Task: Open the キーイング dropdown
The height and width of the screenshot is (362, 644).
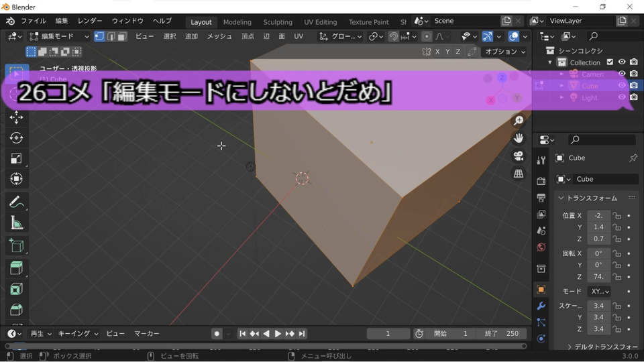Action: [78, 334]
